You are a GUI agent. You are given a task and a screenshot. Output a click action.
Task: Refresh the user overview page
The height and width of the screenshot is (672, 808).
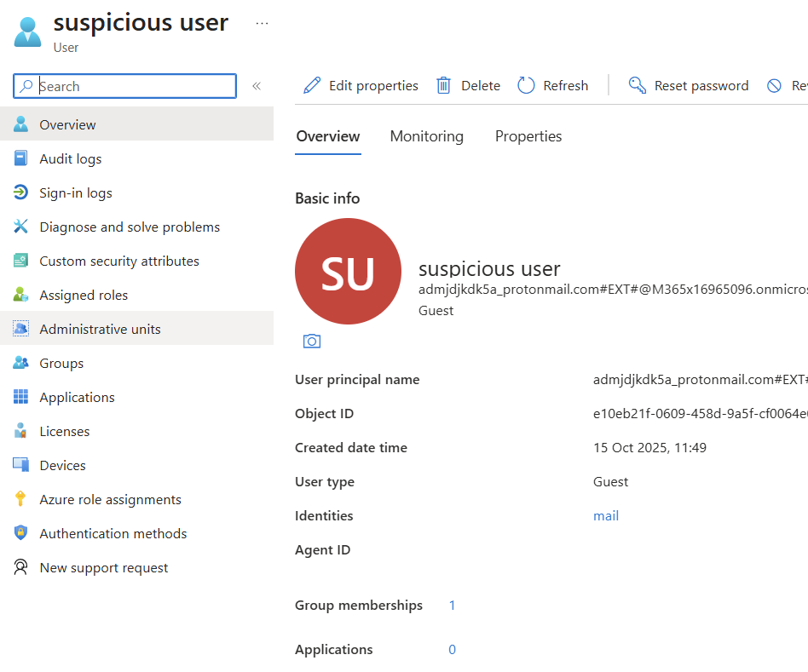tap(552, 85)
